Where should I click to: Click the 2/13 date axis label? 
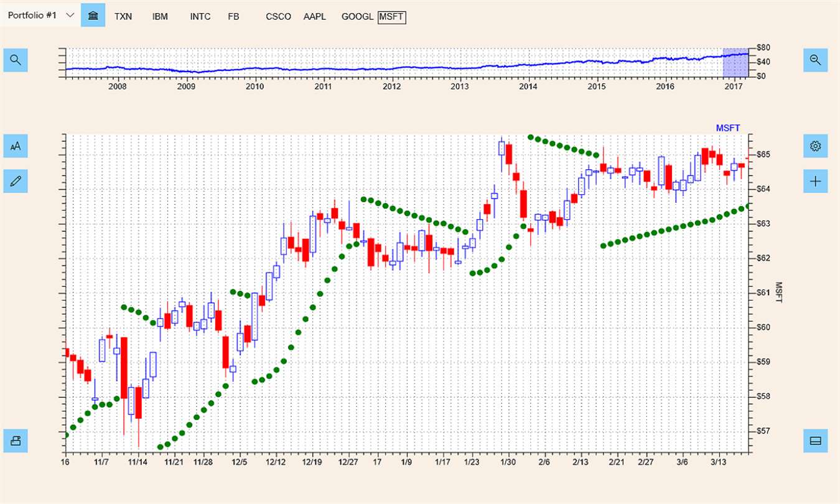point(581,462)
